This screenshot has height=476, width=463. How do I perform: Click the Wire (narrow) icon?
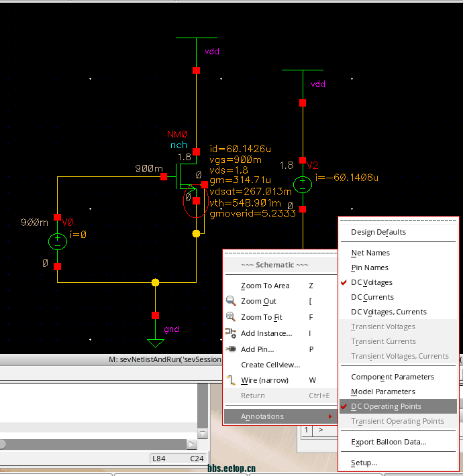232,379
